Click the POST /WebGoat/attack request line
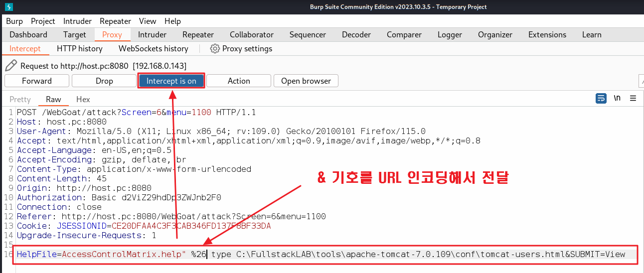644x273 pixels. coord(136,113)
